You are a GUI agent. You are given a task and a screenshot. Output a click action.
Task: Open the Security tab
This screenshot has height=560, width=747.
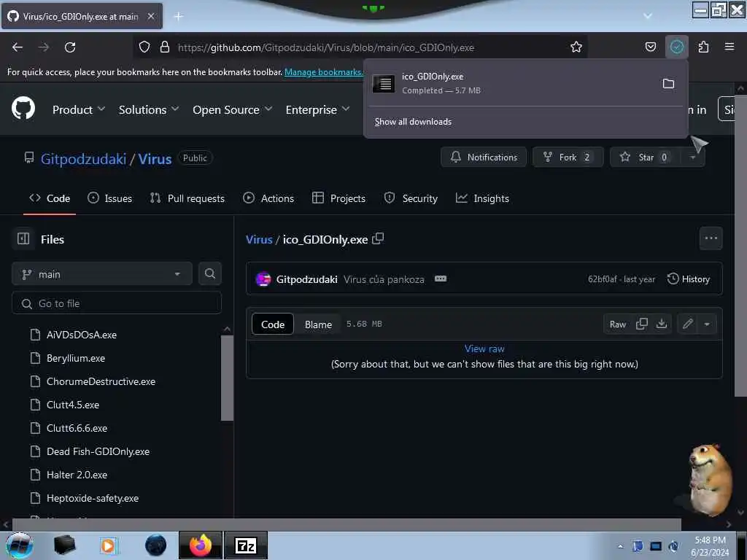(x=411, y=198)
